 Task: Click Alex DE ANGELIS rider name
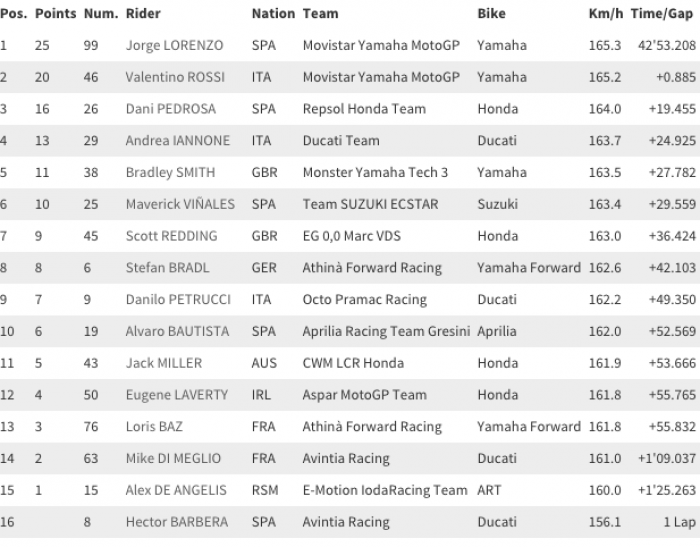pos(176,490)
